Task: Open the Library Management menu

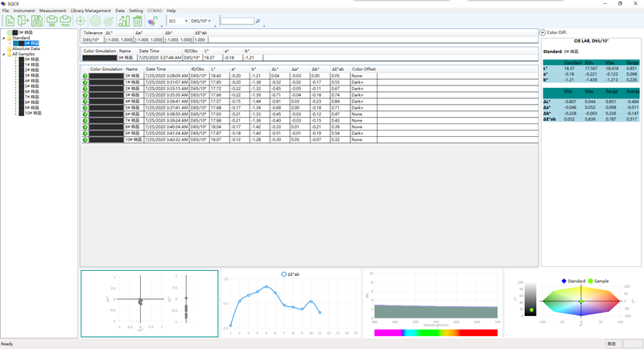Action: pyautogui.click(x=91, y=10)
